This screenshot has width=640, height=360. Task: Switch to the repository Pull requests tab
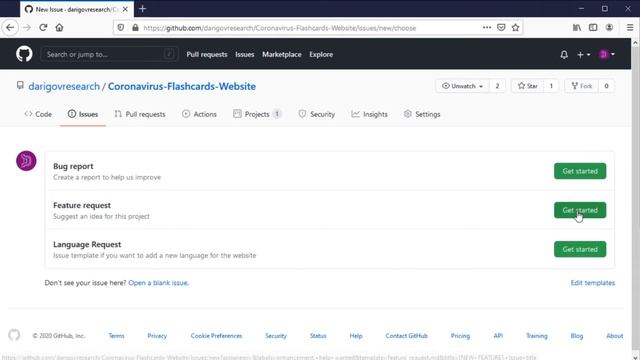pos(140,114)
